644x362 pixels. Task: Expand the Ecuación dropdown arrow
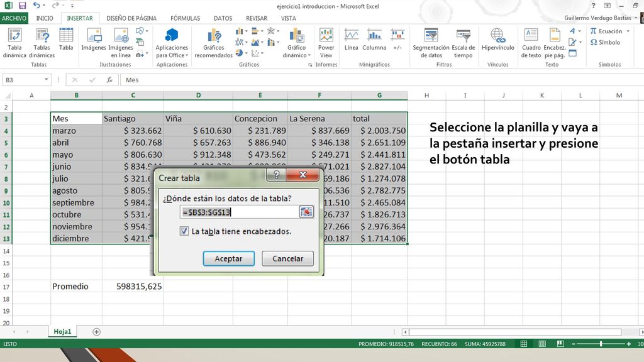pos(628,31)
